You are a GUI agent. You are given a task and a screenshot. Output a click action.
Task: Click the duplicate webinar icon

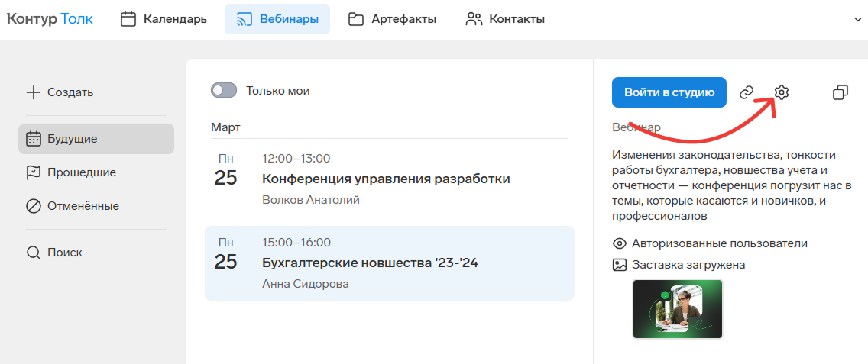click(x=840, y=92)
